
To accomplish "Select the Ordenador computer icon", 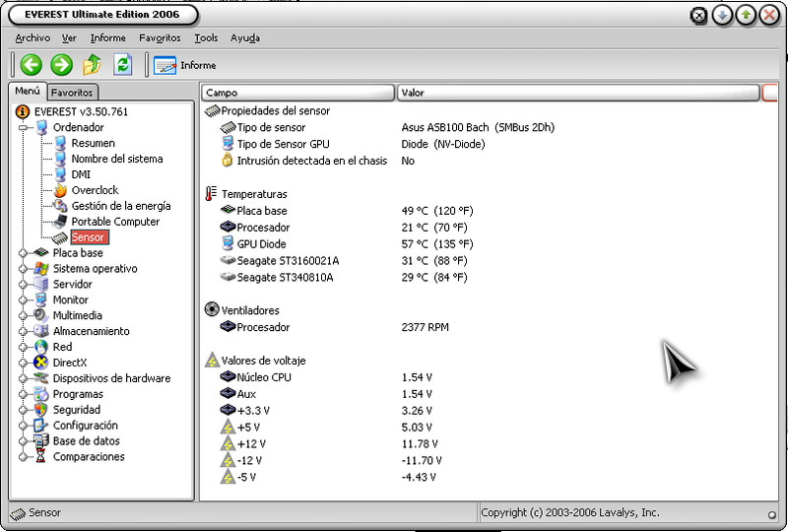I will click(x=41, y=128).
